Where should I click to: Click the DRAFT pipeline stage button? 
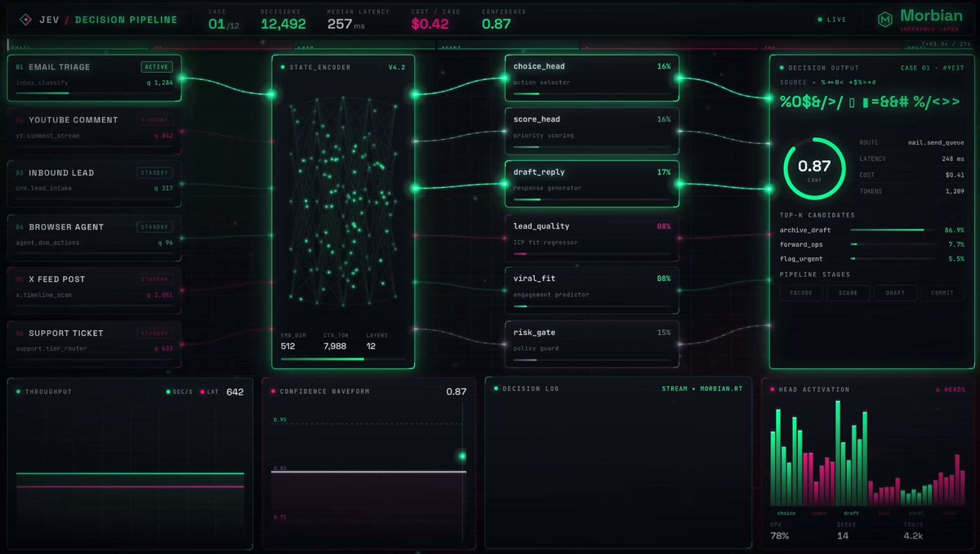tap(896, 293)
